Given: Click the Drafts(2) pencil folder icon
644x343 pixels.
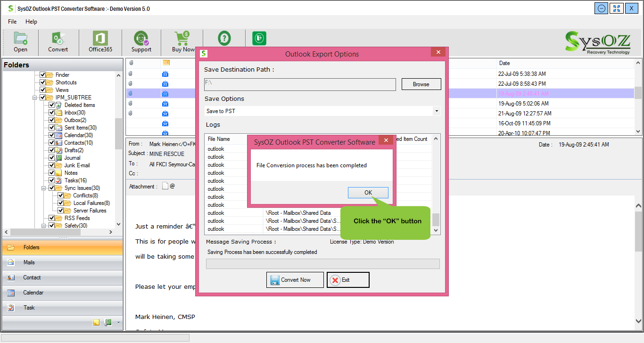Looking at the screenshot, I should [x=59, y=150].
